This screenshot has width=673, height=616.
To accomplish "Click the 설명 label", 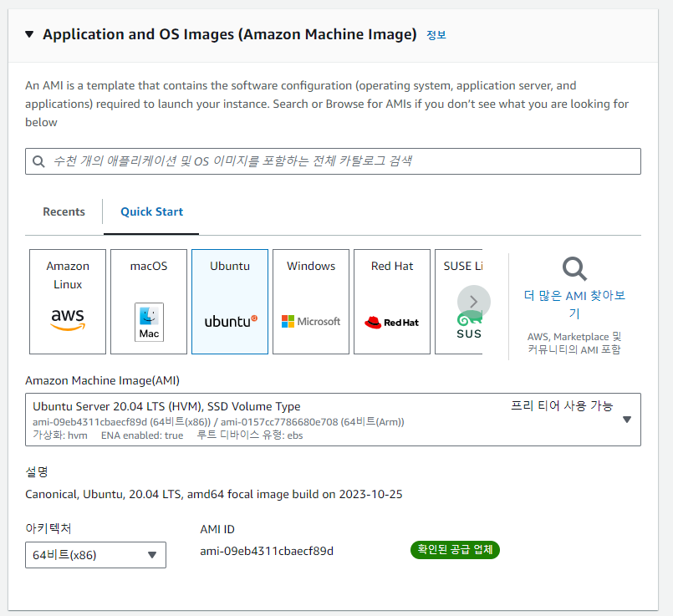I will (37, 472).
